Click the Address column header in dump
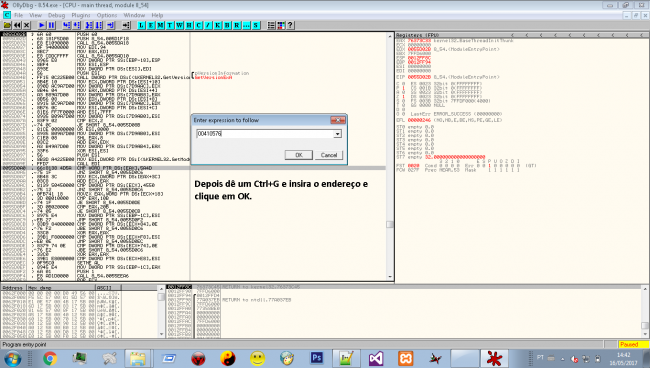This screenshot has width=650, height=368. pos(14,288)
